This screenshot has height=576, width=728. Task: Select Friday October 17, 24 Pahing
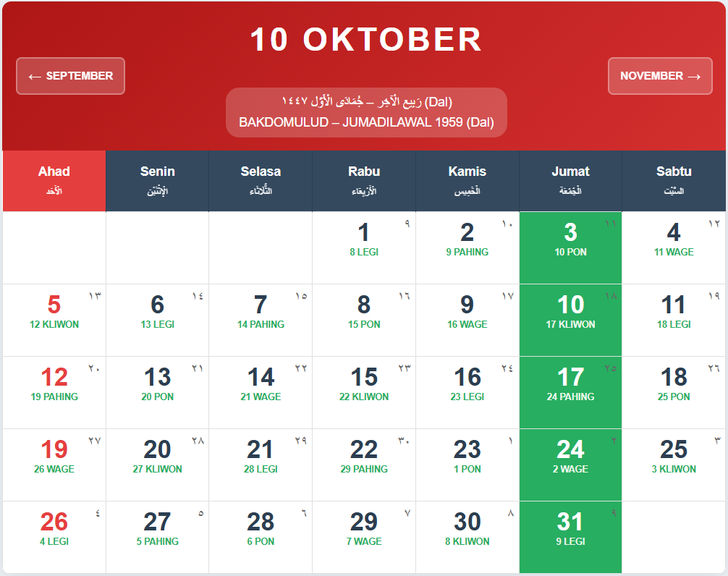pos(570,385)
